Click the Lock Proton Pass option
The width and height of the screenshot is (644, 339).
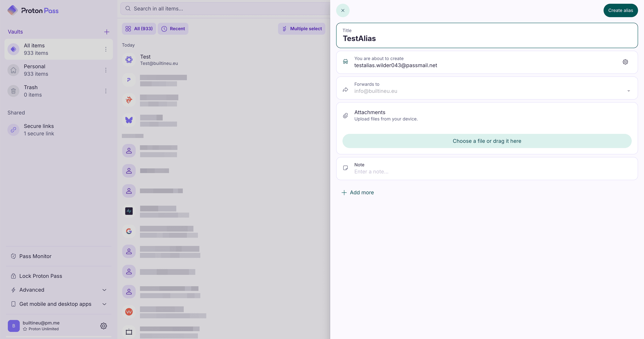40,276
